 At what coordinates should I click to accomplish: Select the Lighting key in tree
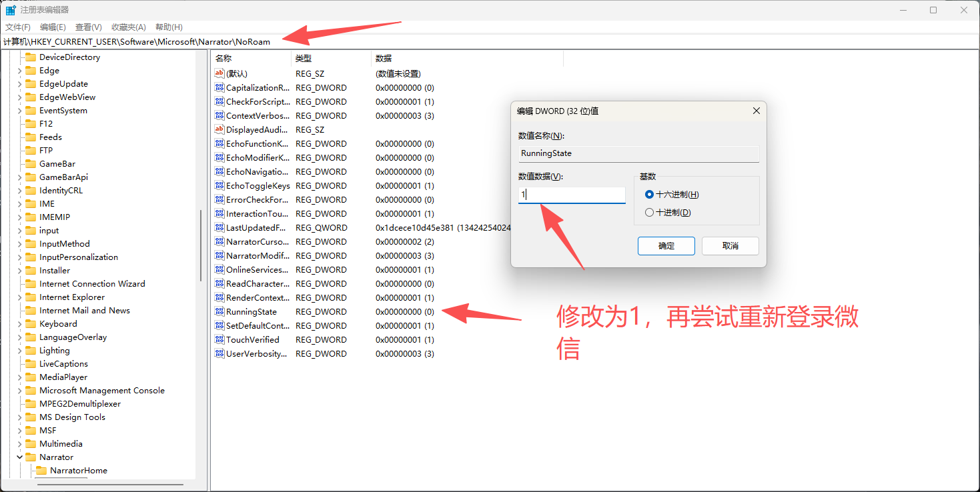tap(54, 350)
